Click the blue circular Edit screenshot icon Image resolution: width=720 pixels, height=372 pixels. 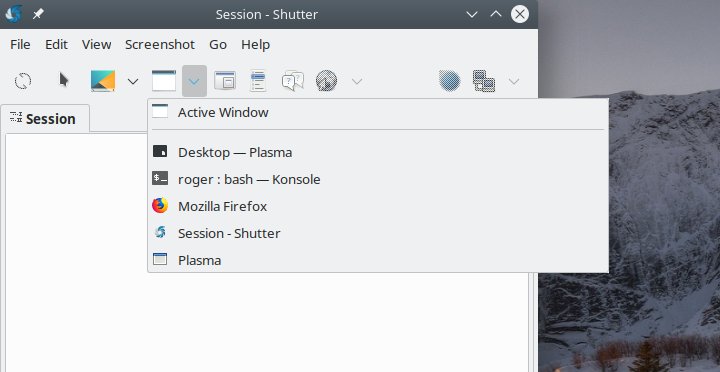click(450, 81)
